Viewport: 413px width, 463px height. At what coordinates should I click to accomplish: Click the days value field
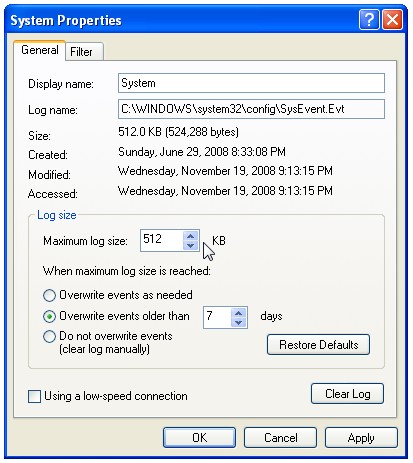pos(217,317)
